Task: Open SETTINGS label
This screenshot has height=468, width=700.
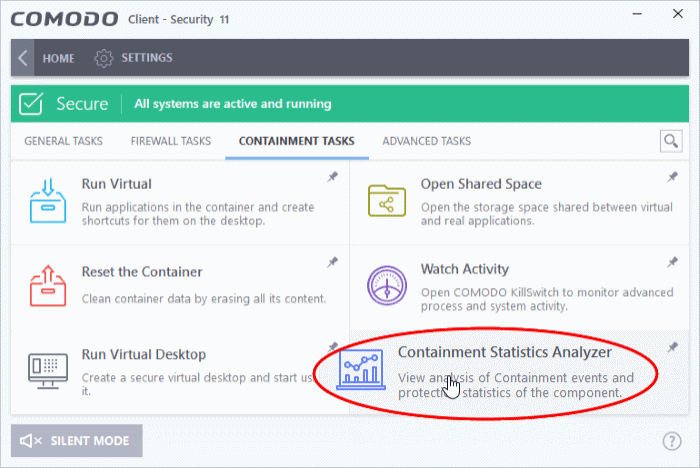Action: [147, 58]
